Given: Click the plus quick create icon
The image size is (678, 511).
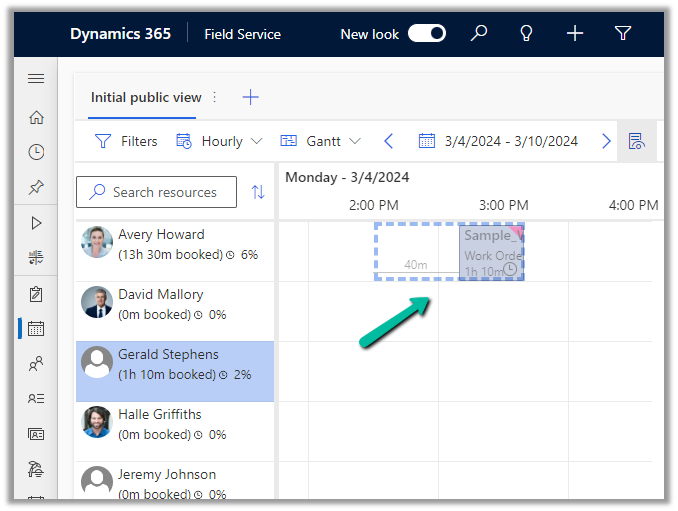Looking at the screenshot, I should pos(574,34).
